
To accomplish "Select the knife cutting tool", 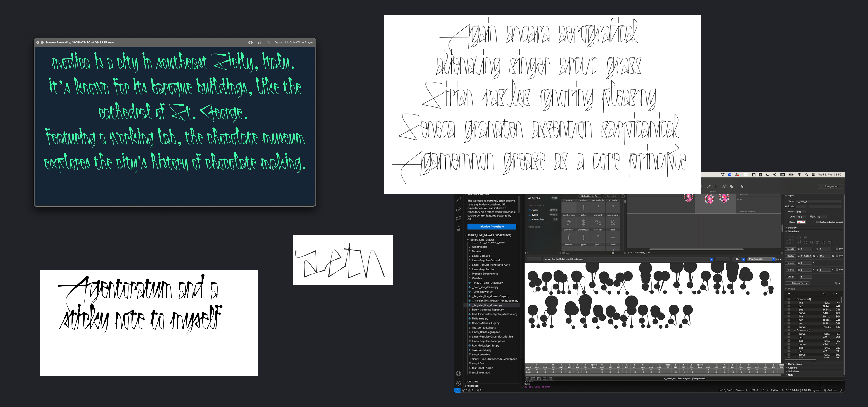I will [709, 186].
